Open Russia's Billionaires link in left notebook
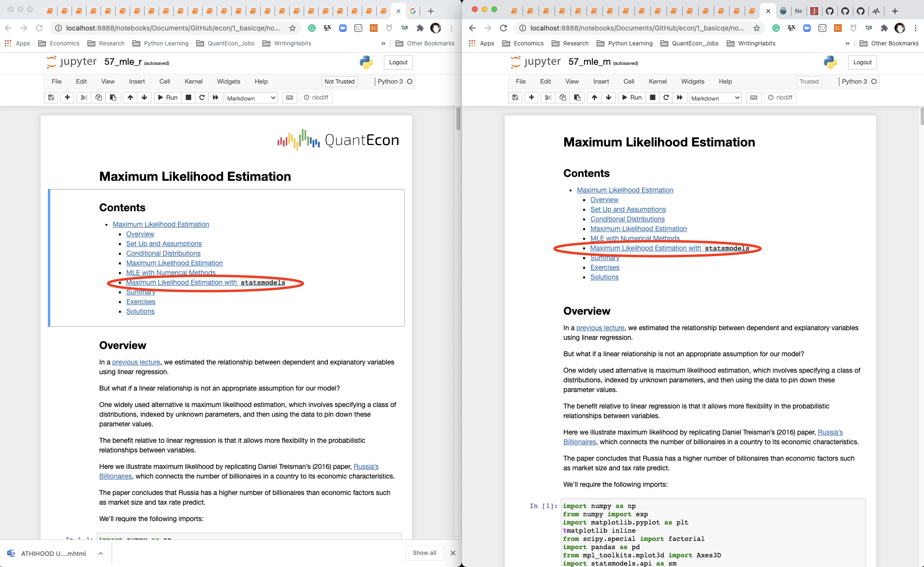 coord(366,466)
